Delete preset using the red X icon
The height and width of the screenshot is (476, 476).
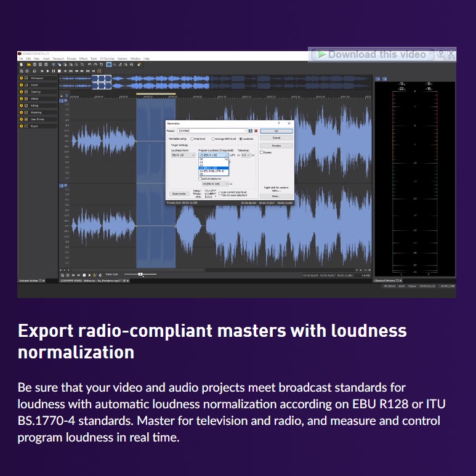(x=256, y=131)
